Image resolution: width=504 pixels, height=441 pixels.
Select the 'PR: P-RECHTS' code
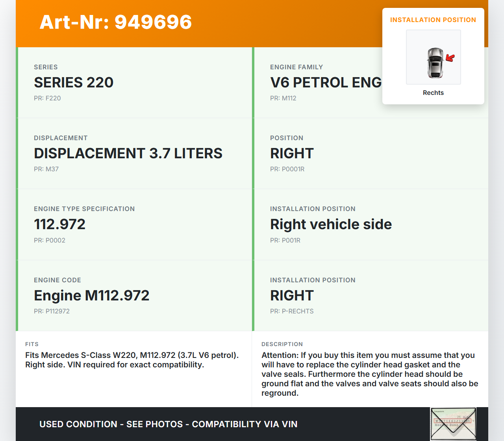coord(292,311)
